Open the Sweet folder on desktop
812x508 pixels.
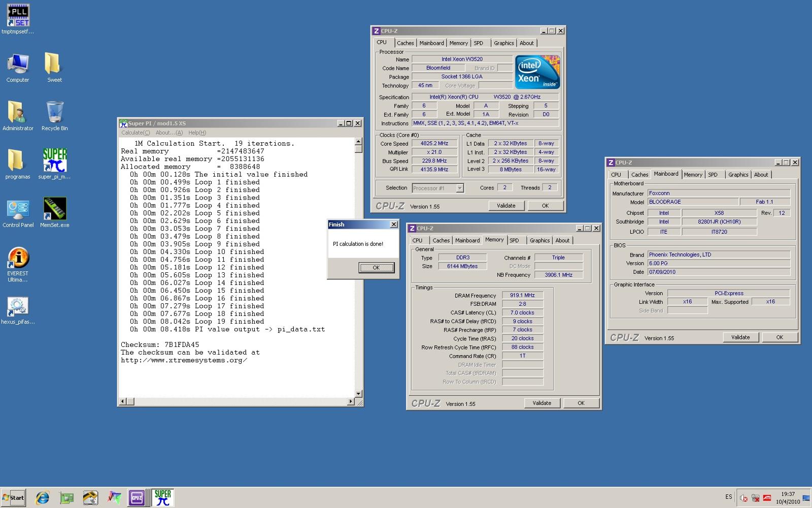click(x=54, y=68)
